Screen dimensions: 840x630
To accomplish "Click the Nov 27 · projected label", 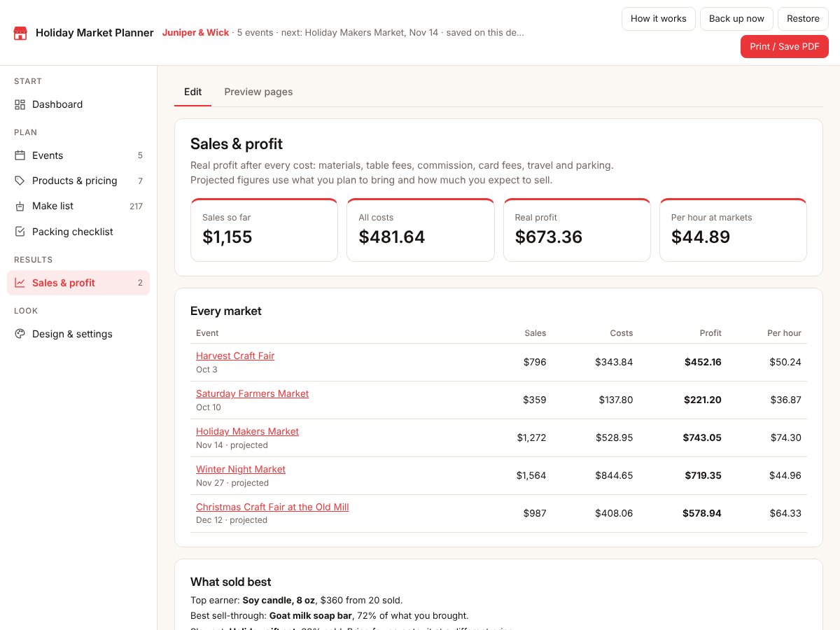I will (232, 483).
